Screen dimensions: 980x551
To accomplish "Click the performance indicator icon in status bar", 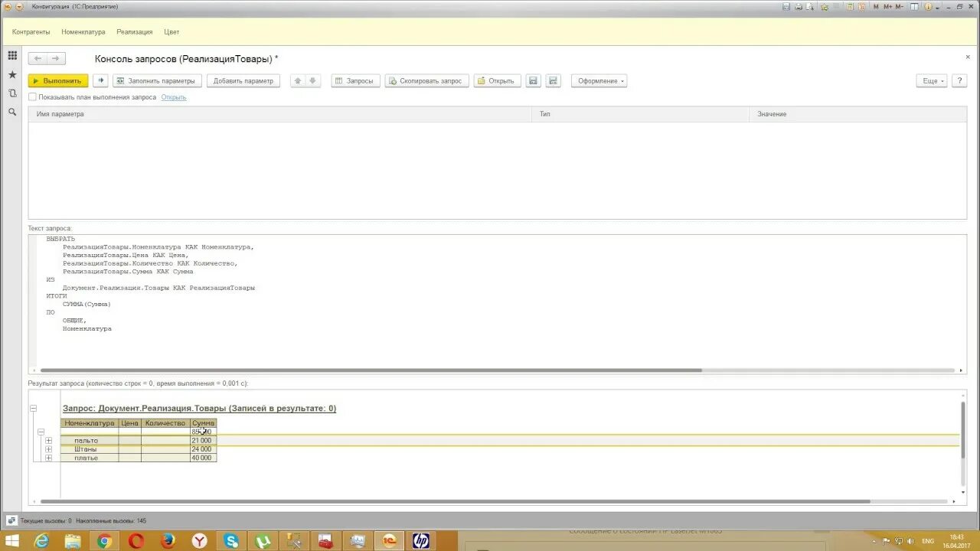I will coord(11,520).
